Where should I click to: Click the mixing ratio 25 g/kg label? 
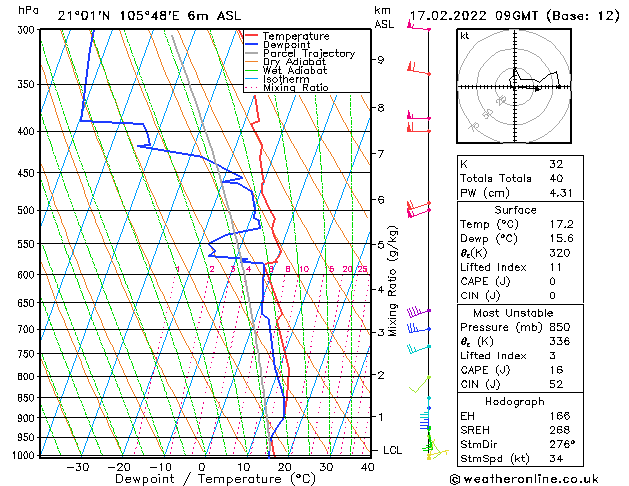pos(362,269)
